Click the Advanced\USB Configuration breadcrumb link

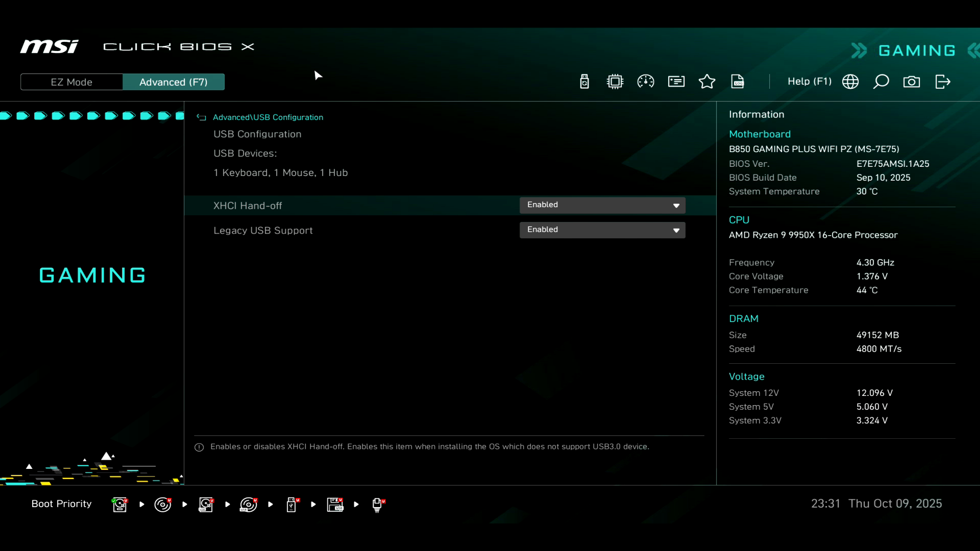pos(268,117)
